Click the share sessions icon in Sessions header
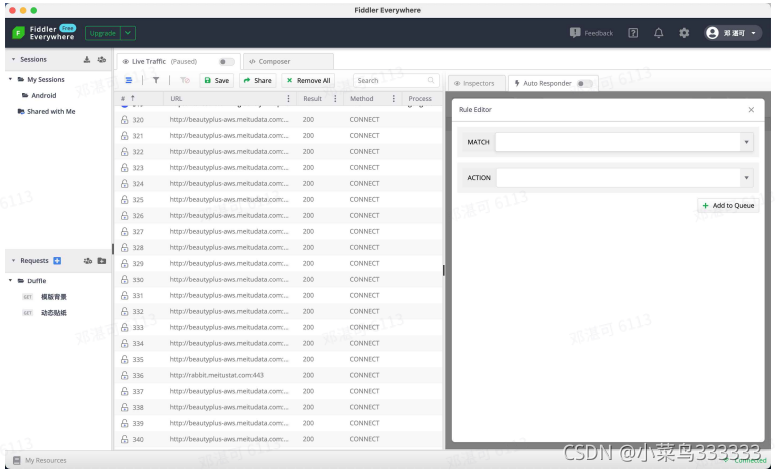The width and height of the screenshot is (776, 471). (x=101, y=59)
